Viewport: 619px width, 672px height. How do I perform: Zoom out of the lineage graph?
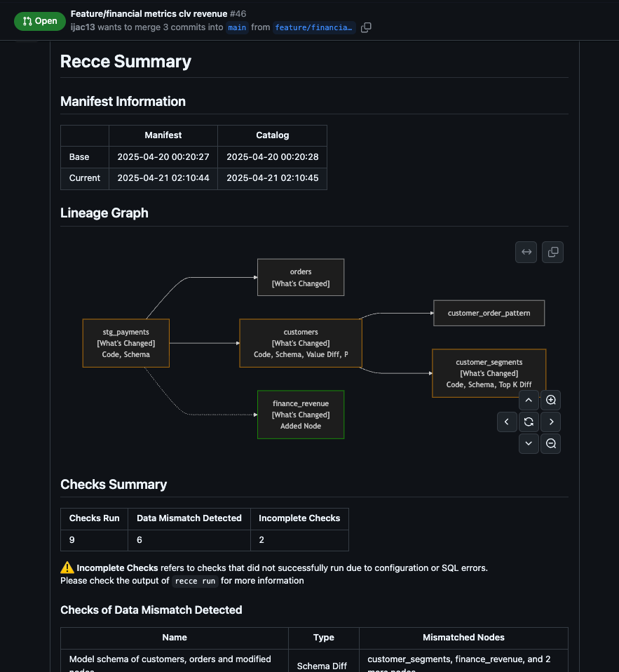551,443
